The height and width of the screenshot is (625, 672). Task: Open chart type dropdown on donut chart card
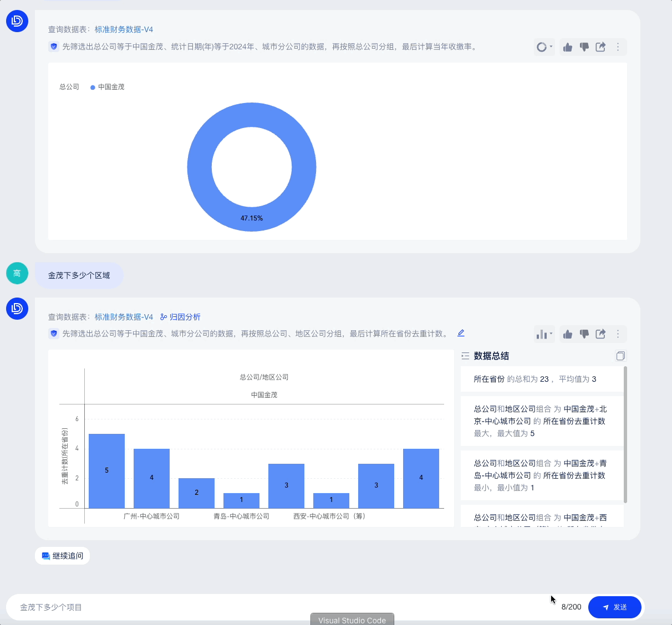click(544, 47)
